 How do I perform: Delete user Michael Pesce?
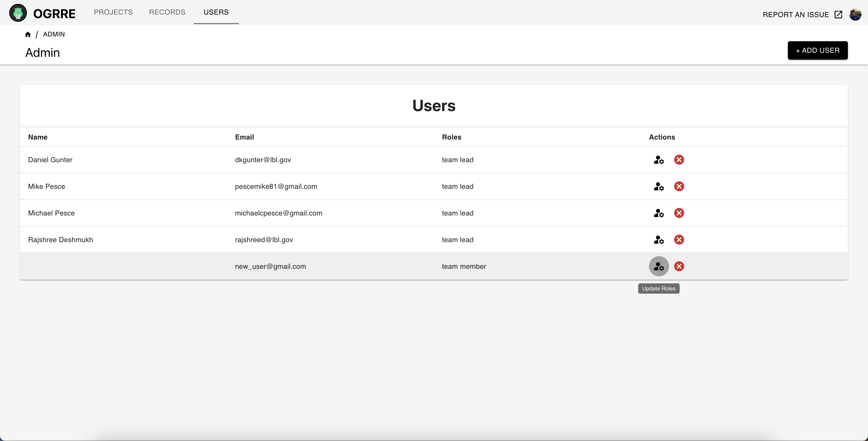pos(679,213)
